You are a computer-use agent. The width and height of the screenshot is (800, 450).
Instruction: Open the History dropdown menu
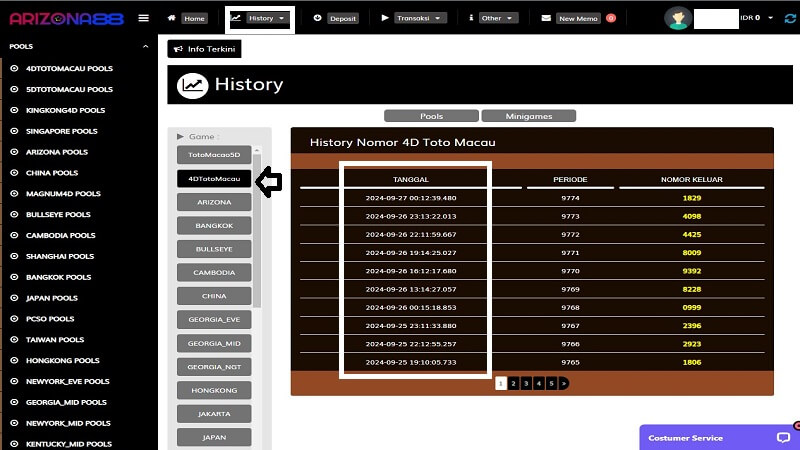point(260,18)
